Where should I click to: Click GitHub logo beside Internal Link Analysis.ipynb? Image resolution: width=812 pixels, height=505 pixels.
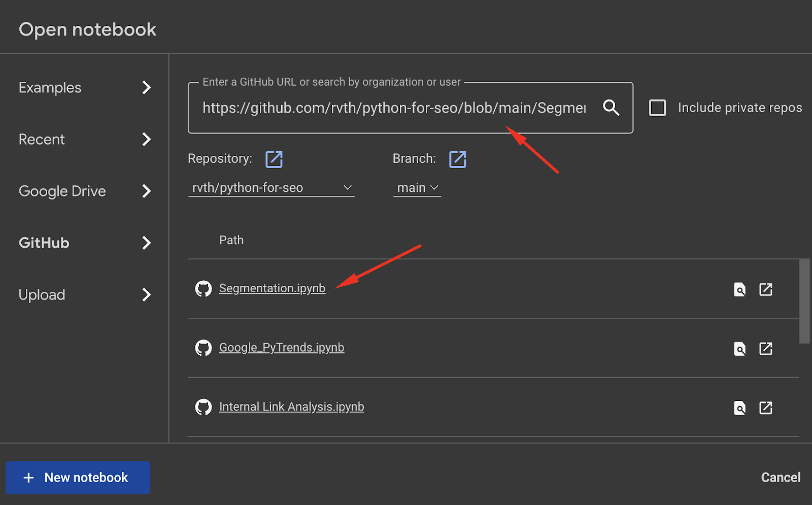click(204, 407)
